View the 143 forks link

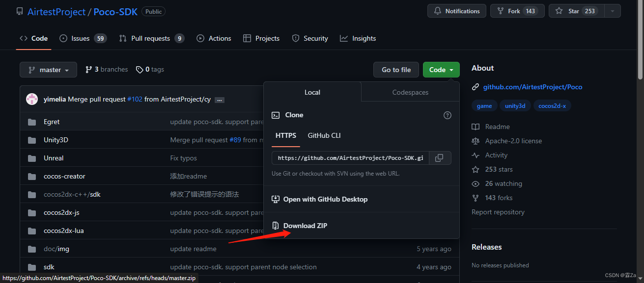[492, 198]
